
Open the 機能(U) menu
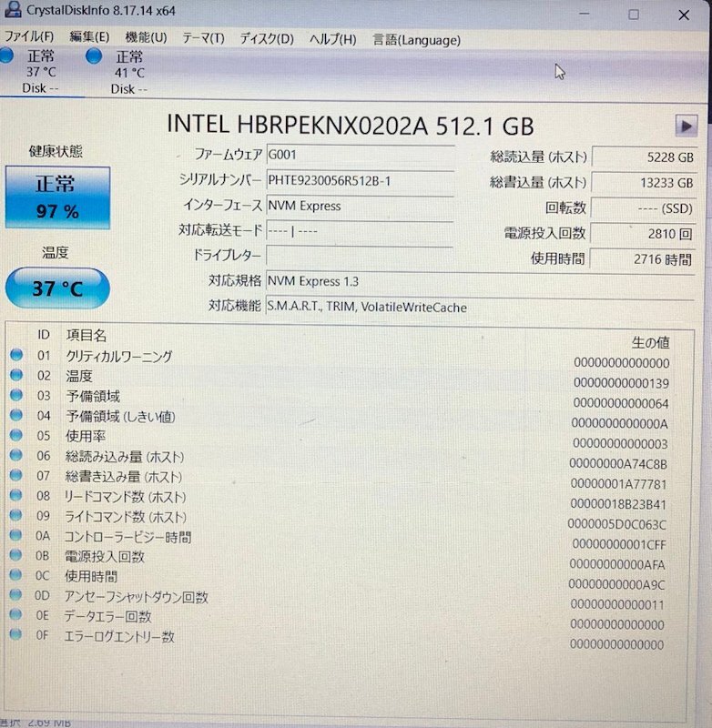pyautogui.click(x=147, y=37)
